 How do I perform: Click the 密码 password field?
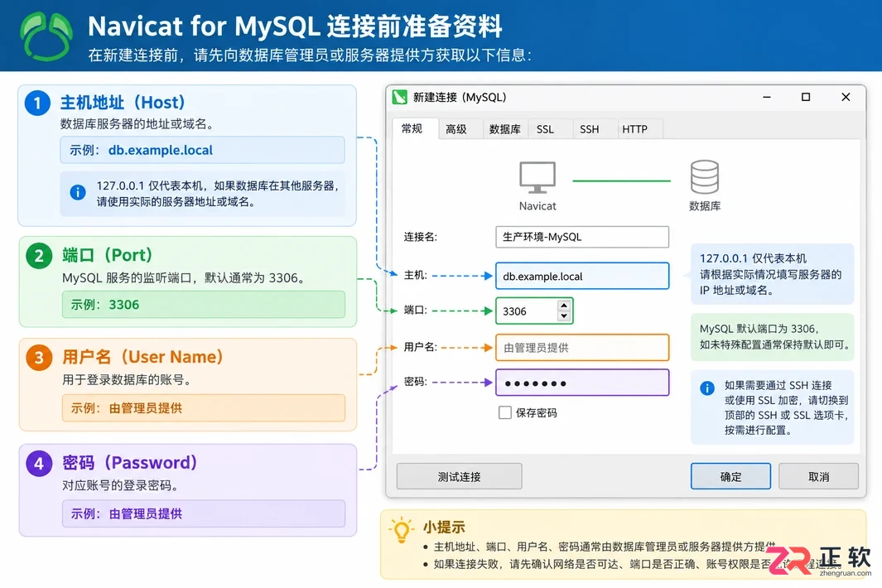point(582,383)
